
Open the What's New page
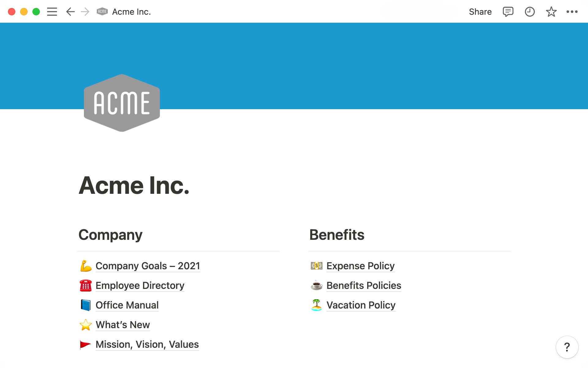123,325
